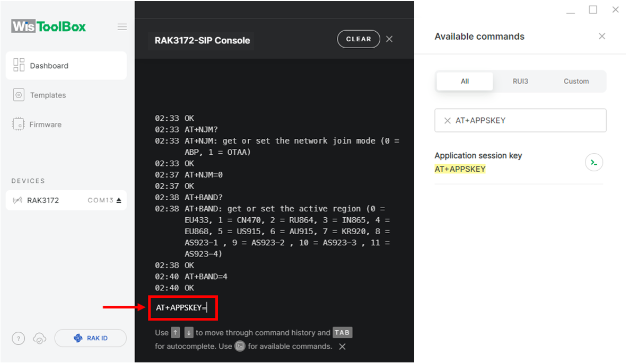
Task: Minimize the WisToolBox window
Action: coord(571,12)
